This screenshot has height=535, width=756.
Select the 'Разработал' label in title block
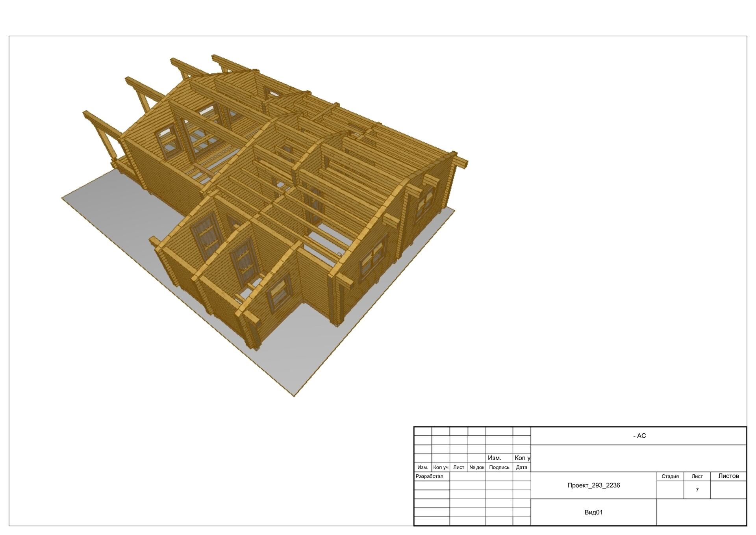430,476
